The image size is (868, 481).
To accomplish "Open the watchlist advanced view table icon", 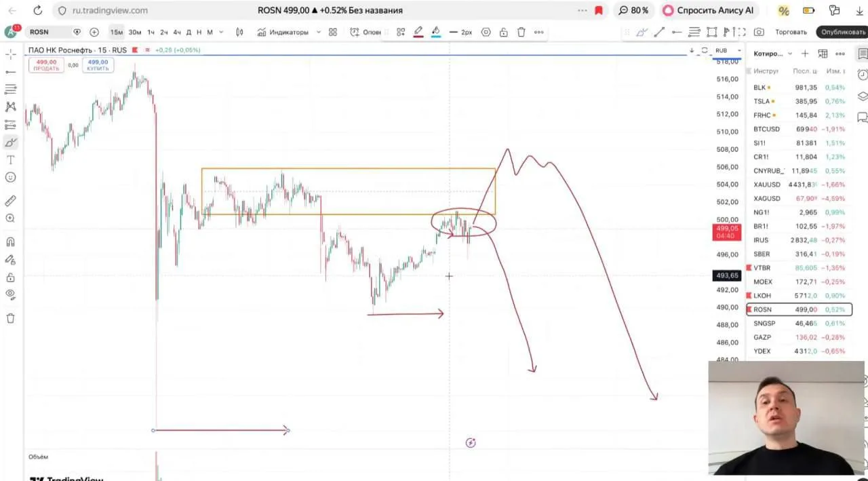I will pos(823,54).
